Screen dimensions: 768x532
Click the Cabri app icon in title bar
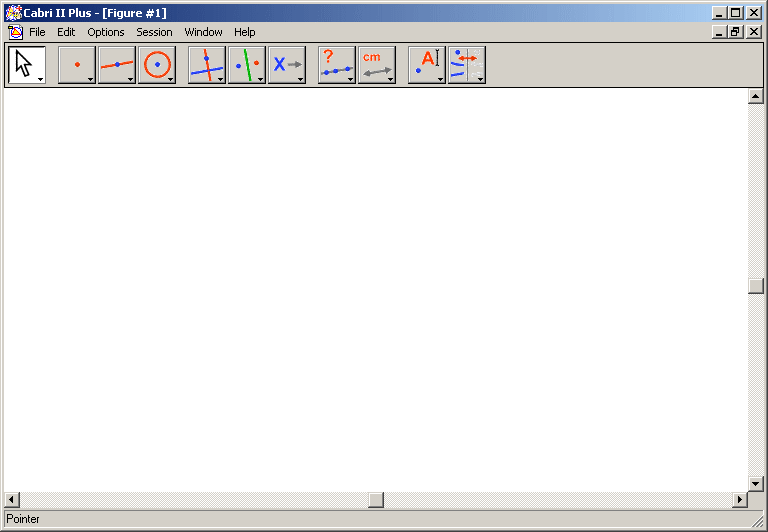pyautogui.click(x=13, y=13)
